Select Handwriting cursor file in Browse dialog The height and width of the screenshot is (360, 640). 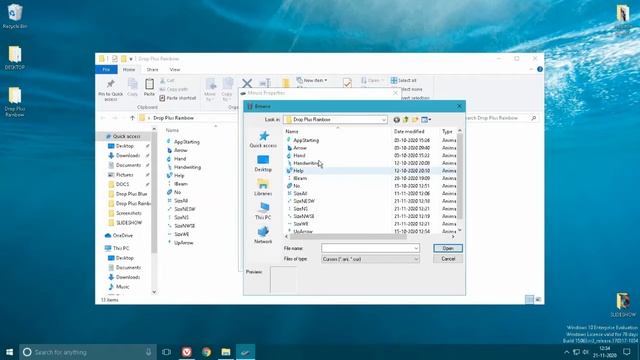[x=306, y=163]
